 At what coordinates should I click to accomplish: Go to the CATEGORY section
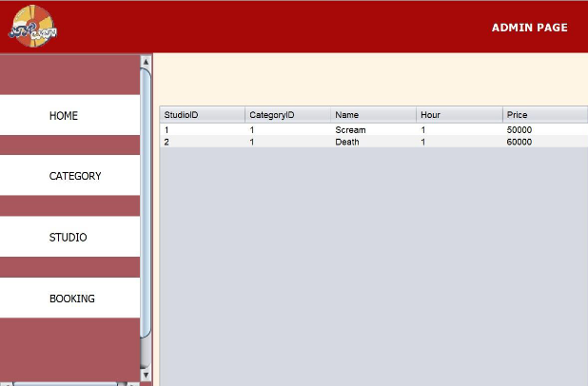[x=74, y=177]
